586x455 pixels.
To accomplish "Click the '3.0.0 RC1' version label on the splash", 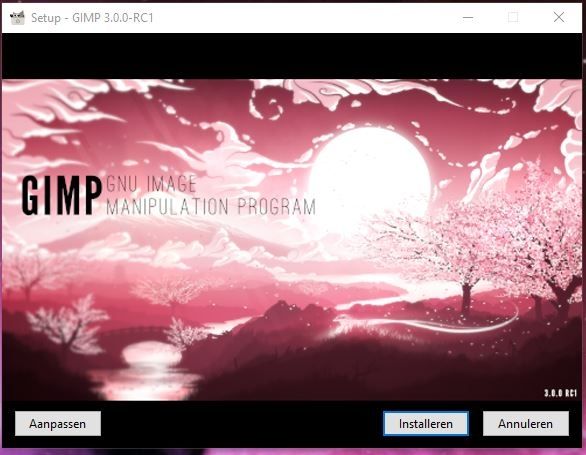I will point(560,393).
